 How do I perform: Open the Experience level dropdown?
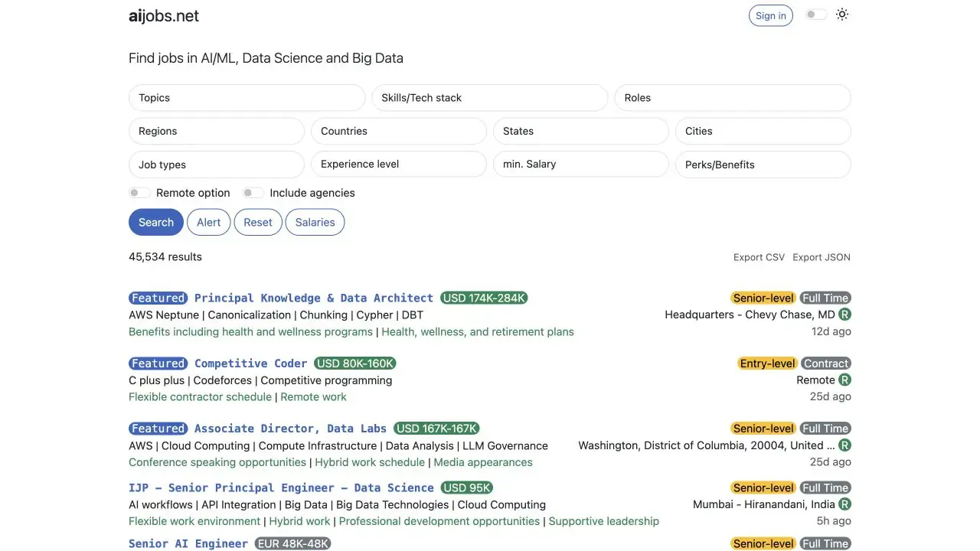(x=399, y=164)
